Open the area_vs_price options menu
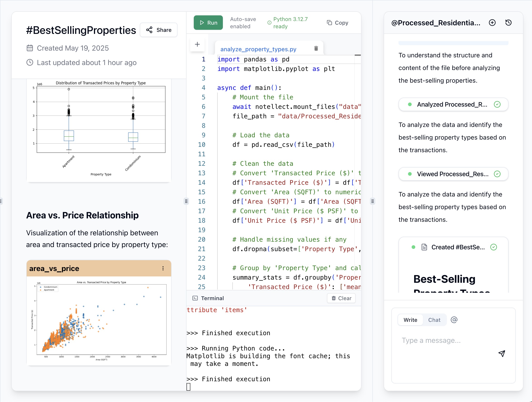Image resolution: width=532 pixels, height=402 pixels. pos(163,268)
